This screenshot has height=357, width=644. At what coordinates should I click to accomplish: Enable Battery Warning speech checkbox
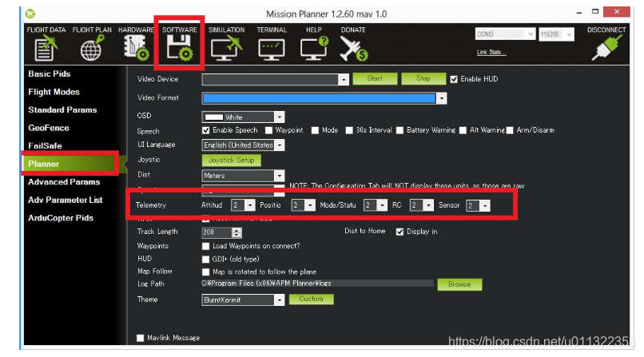click(400, 130)
